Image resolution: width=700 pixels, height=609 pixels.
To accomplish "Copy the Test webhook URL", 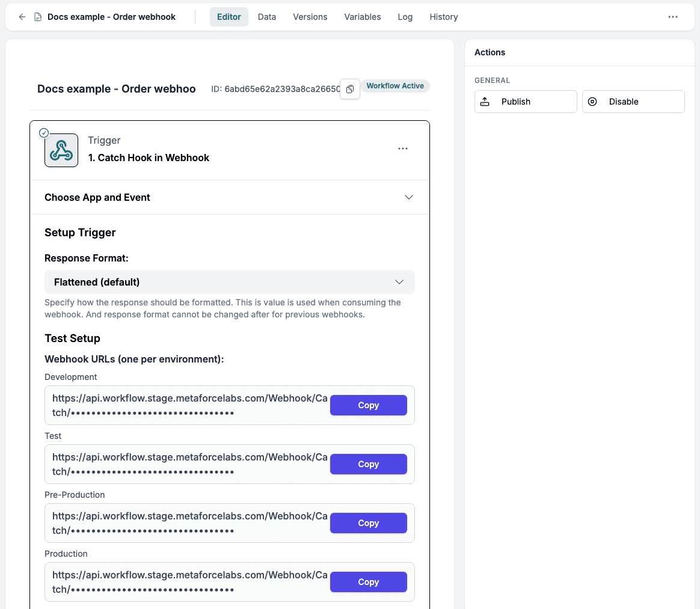I will (368, 464).
